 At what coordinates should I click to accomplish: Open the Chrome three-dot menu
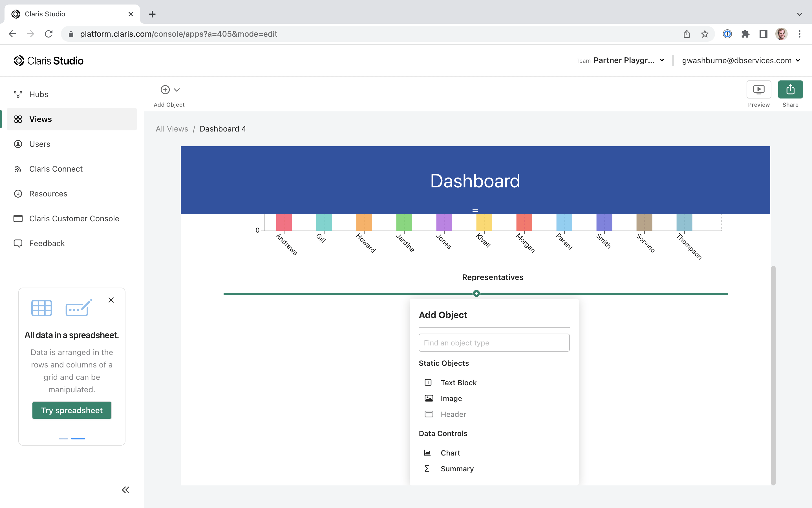tap(800, 34)
